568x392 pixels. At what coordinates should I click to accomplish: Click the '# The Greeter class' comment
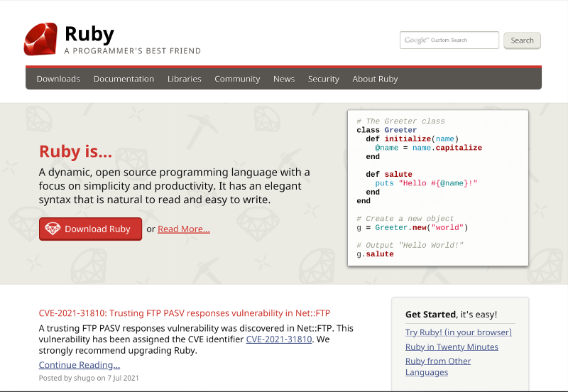[x=400, y=121]
